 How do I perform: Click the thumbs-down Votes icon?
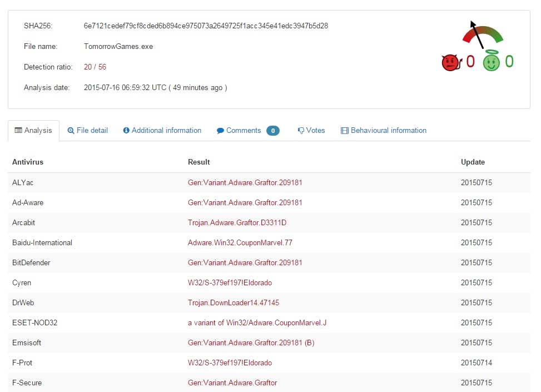(x=301, y=131)
